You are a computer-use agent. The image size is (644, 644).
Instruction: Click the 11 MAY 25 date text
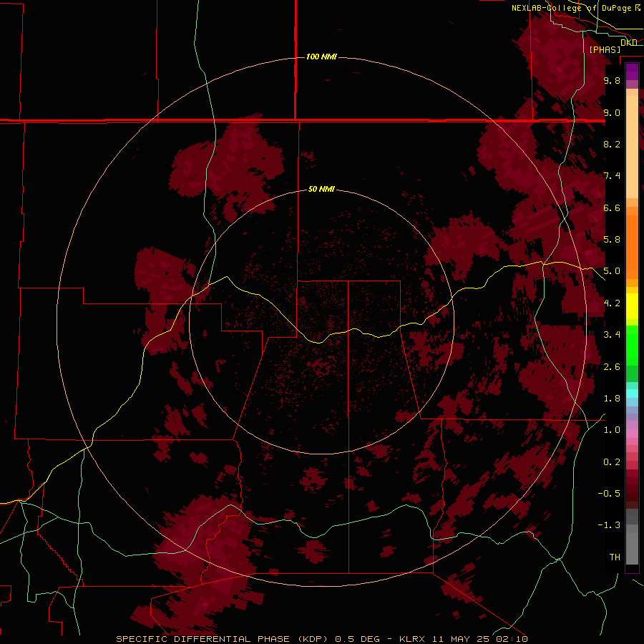459,639
